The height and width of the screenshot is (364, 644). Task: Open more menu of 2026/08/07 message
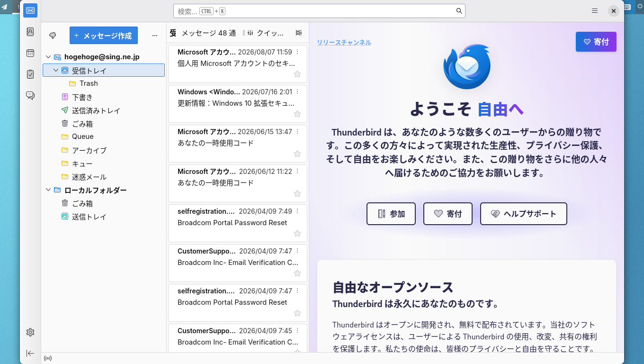point(297,52)
